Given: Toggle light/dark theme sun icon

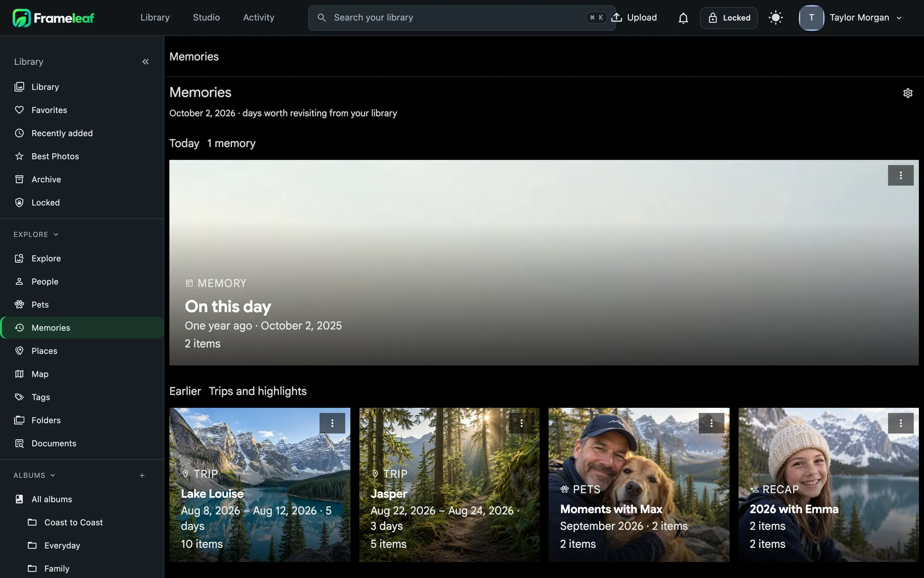Looking at the screenshot, I should click(x=776, y=18).
